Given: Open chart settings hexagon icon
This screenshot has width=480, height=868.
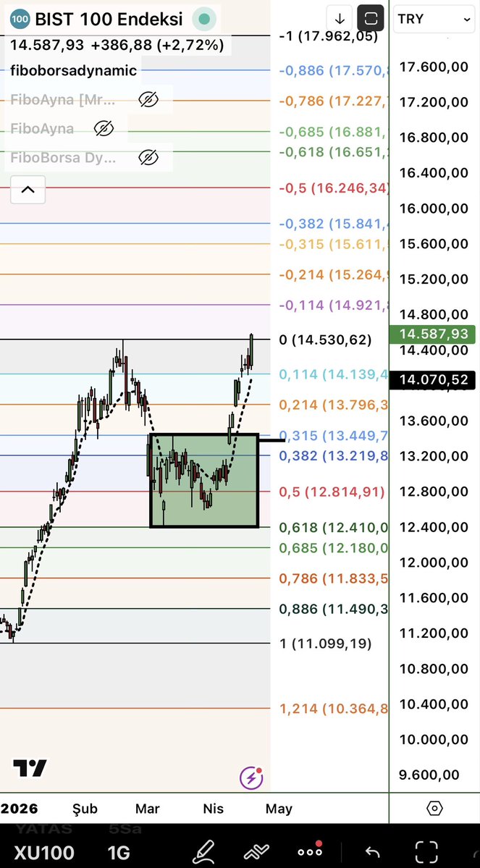Looking at the screenshot, I should [x=434, y=808].
